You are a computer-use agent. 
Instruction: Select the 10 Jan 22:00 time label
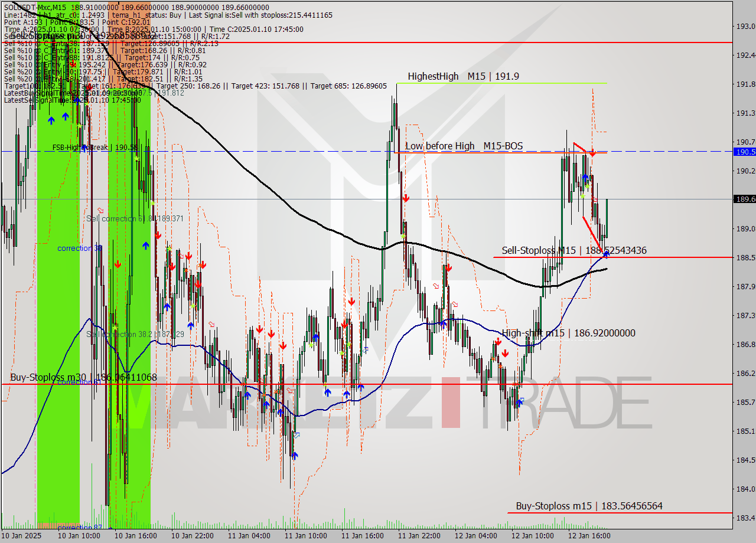[192, 536]
